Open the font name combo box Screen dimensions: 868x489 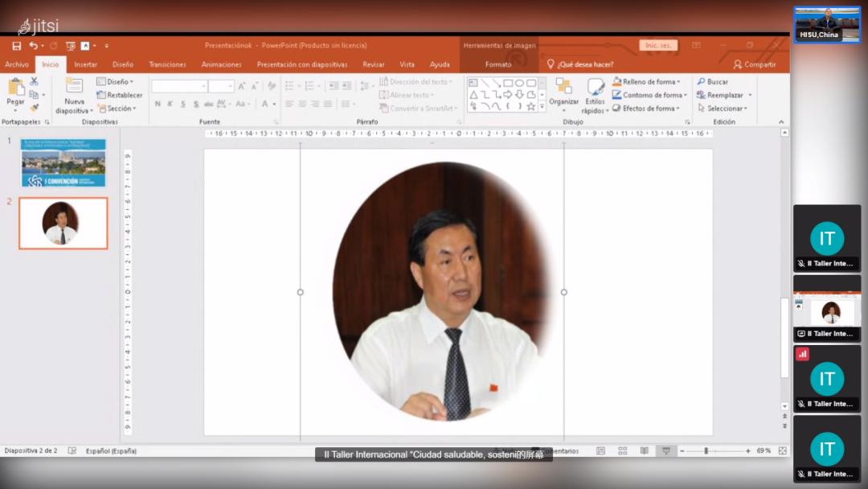pyautogui.click(x=179, y=86)
